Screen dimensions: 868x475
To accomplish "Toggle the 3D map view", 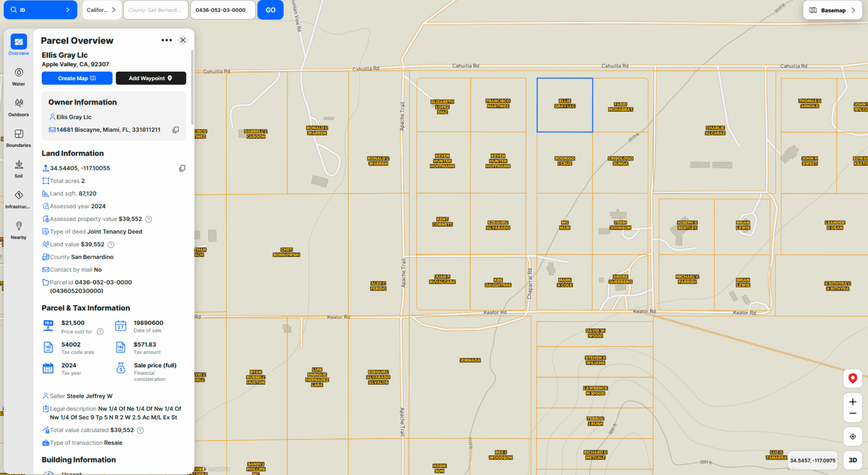I will (x=852, y=460).
